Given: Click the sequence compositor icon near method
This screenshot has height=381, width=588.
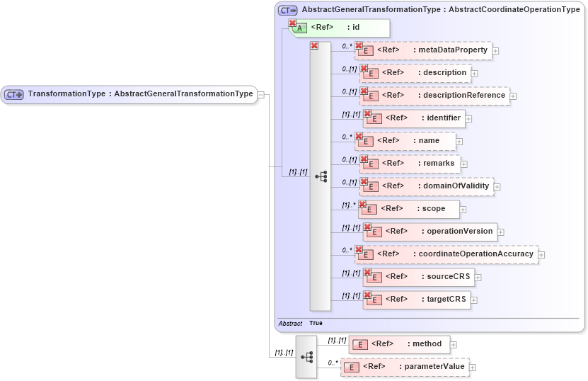Looking at the screenshot, I should [x=307, y=357].
